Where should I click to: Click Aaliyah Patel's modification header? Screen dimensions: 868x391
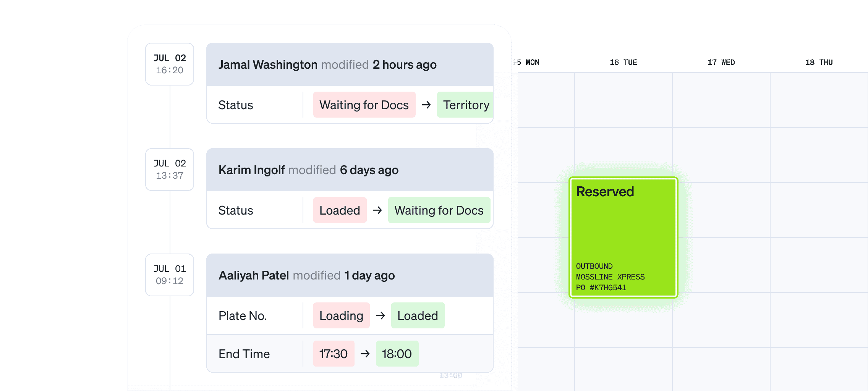350,275
